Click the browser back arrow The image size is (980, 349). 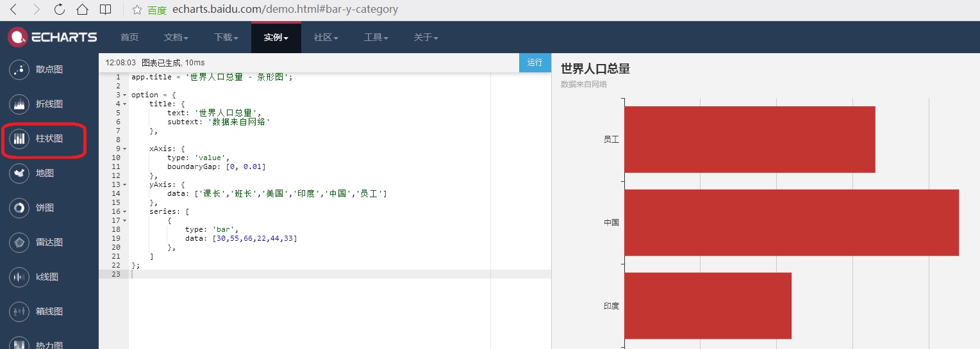[x=13, y=10]
